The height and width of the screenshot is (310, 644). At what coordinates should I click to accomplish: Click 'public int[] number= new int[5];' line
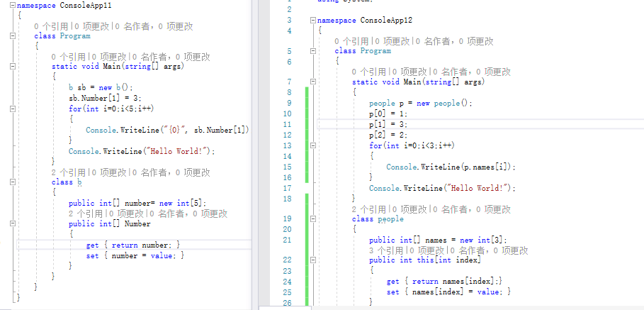pyautogui.click(x=138, y=203)
